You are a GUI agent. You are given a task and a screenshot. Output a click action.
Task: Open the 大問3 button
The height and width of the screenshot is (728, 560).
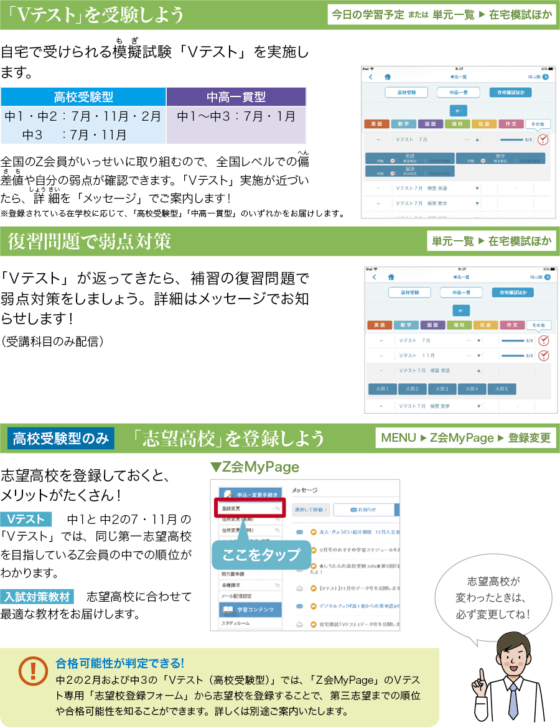click(x=442, y=389)
